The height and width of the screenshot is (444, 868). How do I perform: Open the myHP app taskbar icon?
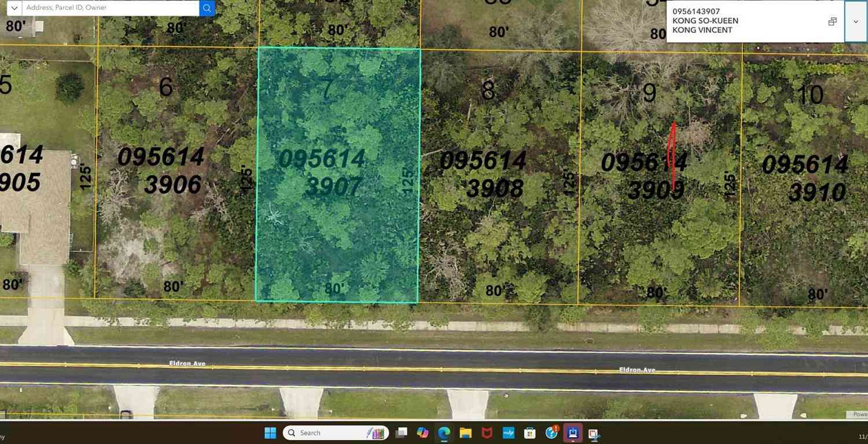509,433
